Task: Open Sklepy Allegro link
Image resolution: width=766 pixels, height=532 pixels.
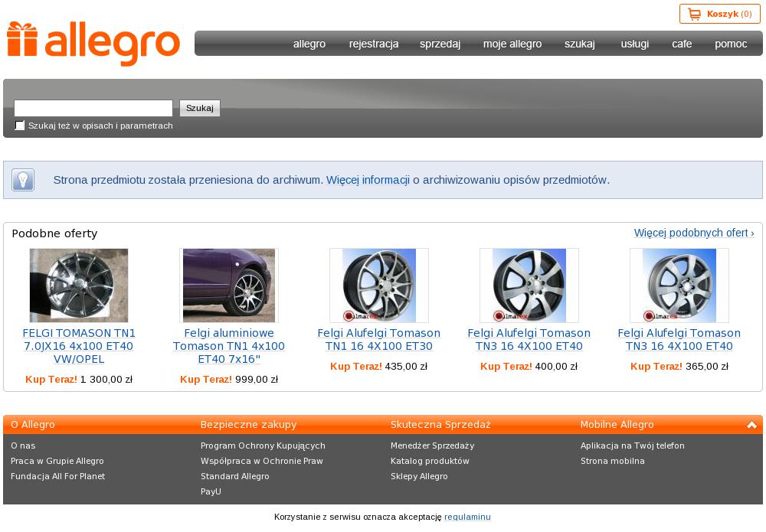Action: (419, 476)
